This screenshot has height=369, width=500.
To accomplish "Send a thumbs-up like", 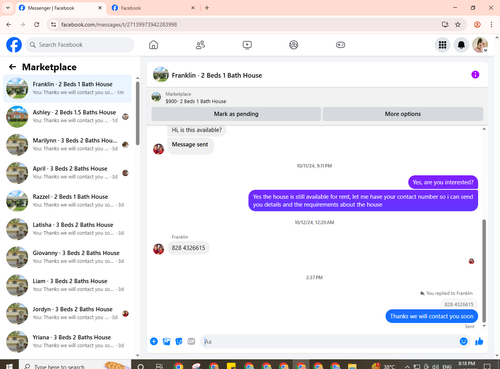I will click(479, 341).
